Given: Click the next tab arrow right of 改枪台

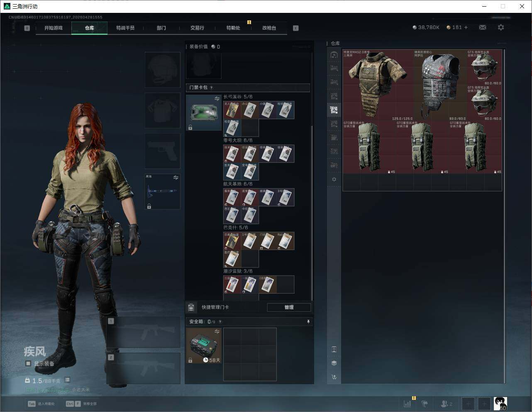Looking at the screenshot, I should click(296, 28).
